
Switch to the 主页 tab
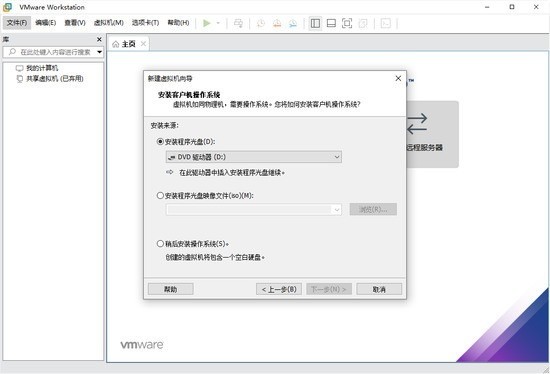[x=128, y=44]
